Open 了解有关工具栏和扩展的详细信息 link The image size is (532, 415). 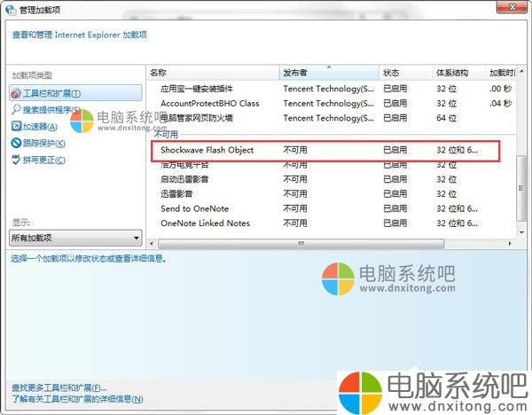coord(72,399)
